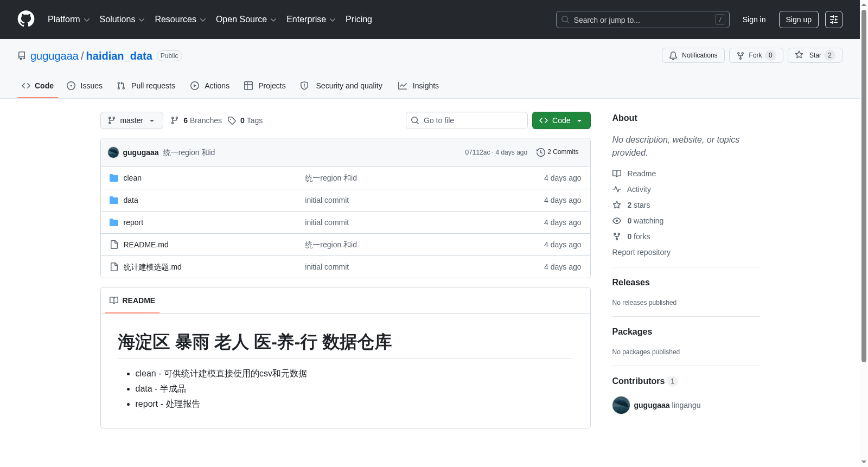Click the watching eye icon

(617, 221)
